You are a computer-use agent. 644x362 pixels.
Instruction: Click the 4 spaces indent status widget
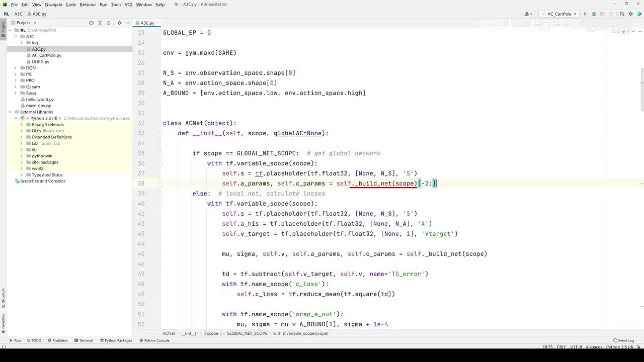[594, 347]
